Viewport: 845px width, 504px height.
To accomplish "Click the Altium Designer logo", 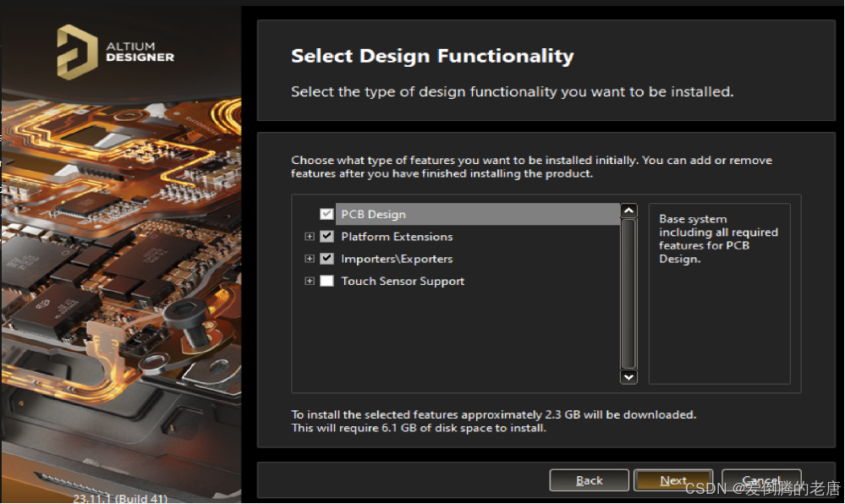I will coord(115,52).
